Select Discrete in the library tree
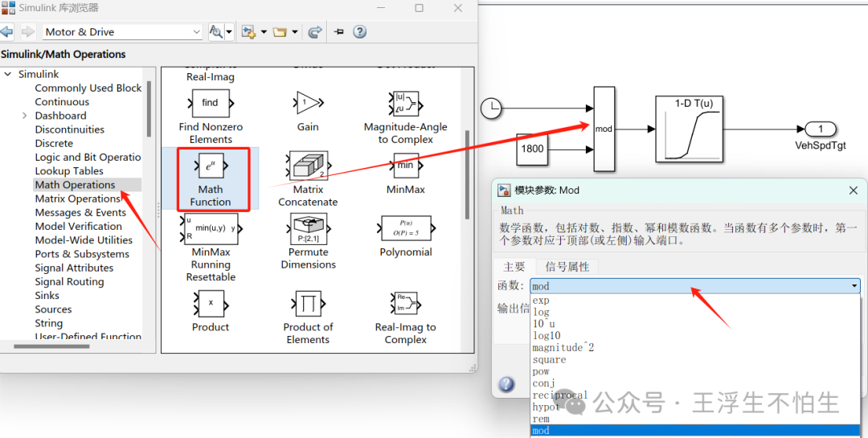 pyautogui.click(x=54, y=143)
